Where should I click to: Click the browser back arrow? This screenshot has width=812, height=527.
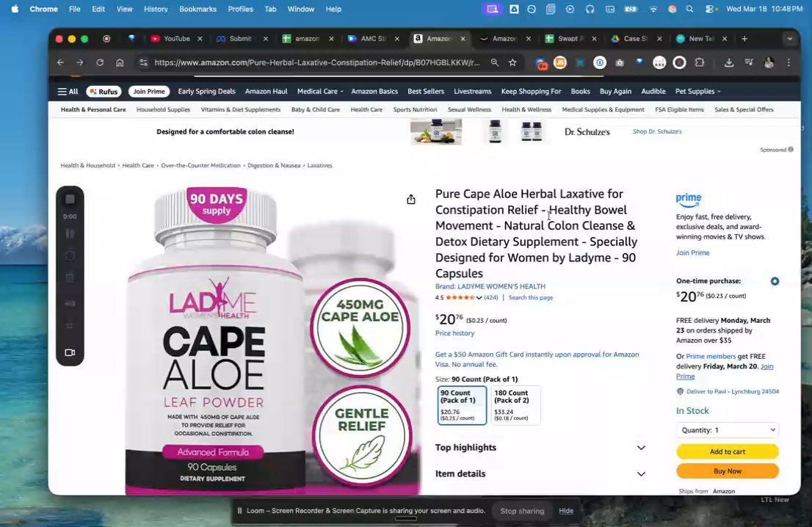(61, 62)
